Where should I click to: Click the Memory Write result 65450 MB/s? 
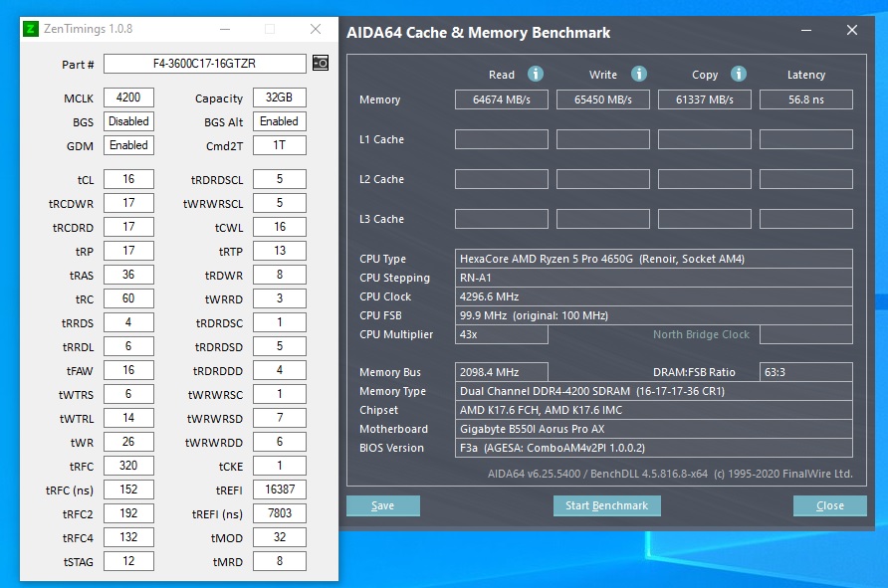click(x=602, y=99)
